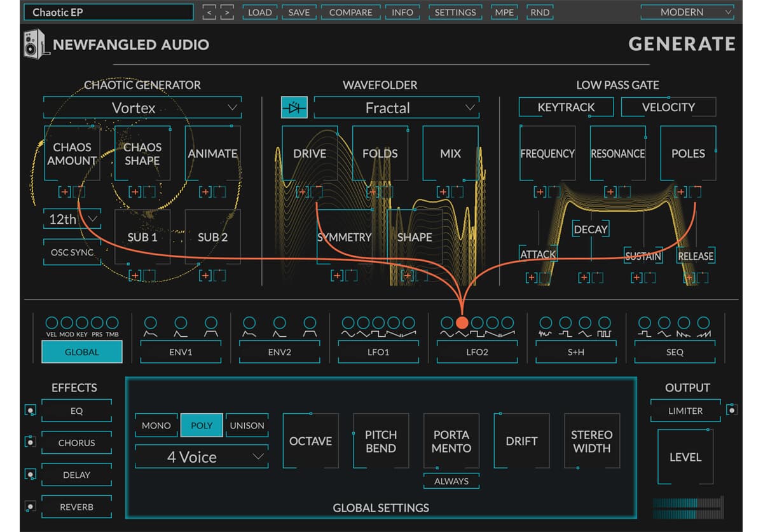Switch to the ENV1 modulation tab
Image resolution: width=763 pixels, height=532 pixels.
coord(181,352)
